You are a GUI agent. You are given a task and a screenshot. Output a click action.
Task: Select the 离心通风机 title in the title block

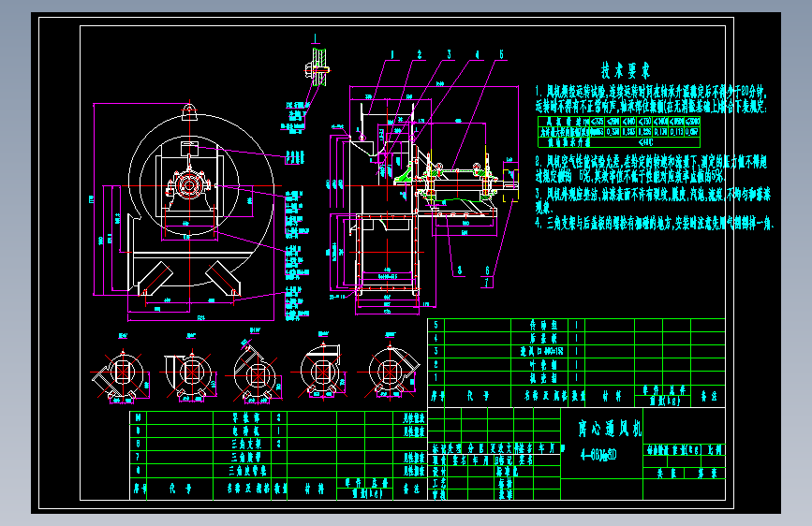(x=610, y=429)
